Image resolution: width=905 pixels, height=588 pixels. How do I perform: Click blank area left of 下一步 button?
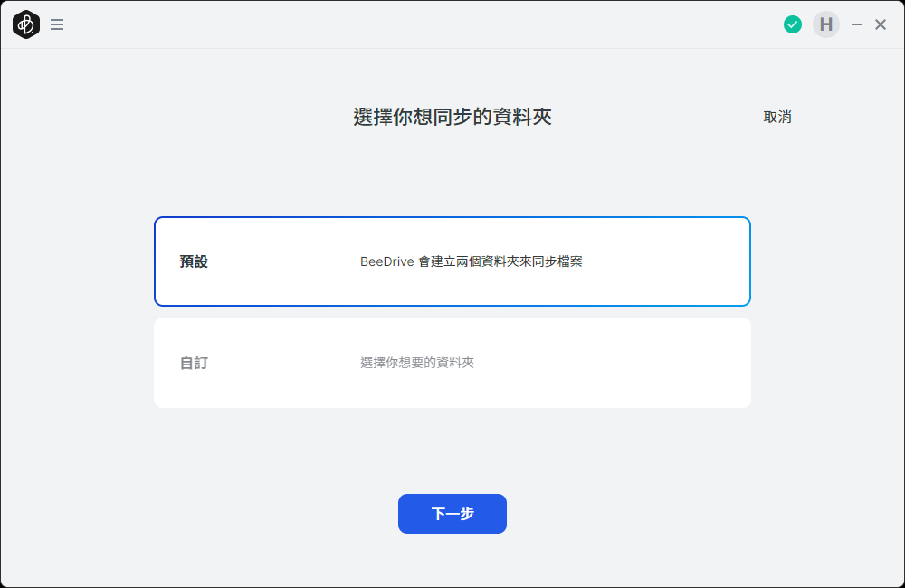tap(271, 514)
